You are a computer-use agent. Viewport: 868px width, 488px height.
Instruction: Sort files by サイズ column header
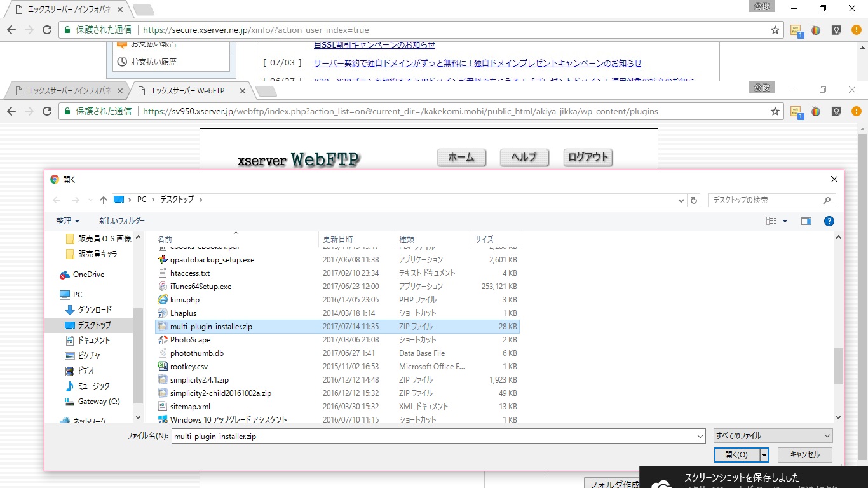(x=496, y=239)
